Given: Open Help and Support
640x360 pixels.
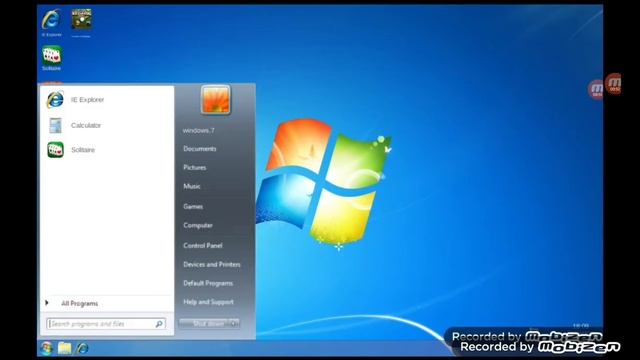Looking at the screenshot, I should pyautogui.click(x=209, y=302).
